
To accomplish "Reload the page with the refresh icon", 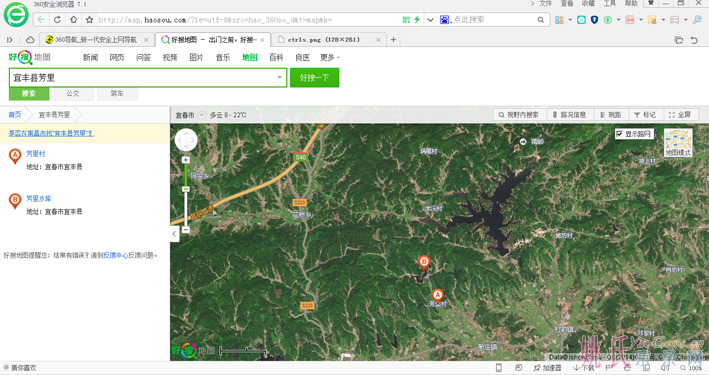I will point(57,20).
